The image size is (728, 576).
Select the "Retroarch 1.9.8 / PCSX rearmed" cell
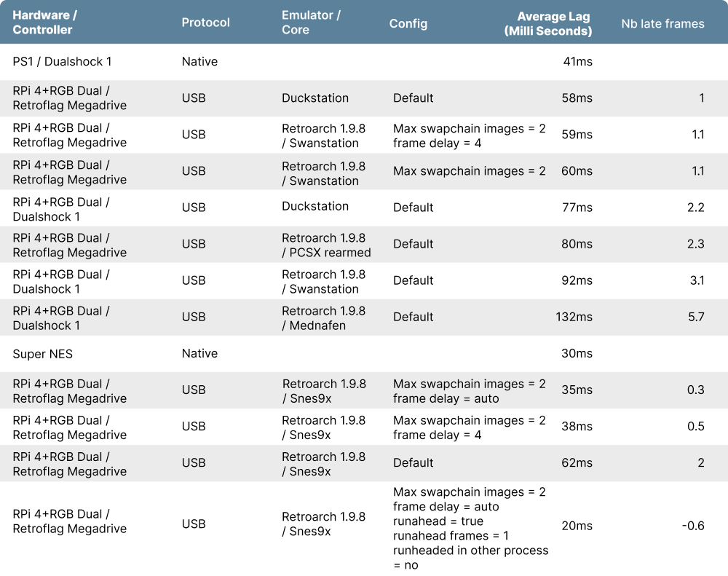coord(326,245)
